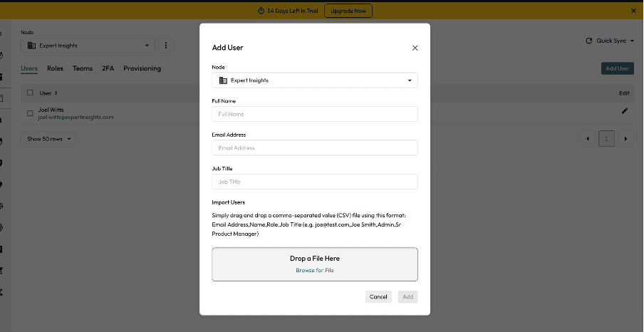Switch to the Teams tab

[x=83, y=68]
